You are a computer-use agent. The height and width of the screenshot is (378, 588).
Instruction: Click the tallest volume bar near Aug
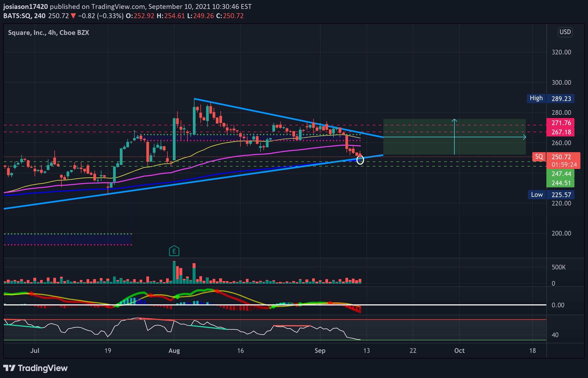coord(174,272)
